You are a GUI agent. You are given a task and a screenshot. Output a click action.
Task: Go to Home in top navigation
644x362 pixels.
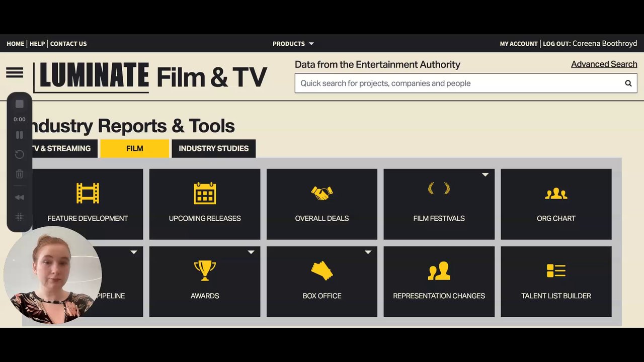[15, 44]
